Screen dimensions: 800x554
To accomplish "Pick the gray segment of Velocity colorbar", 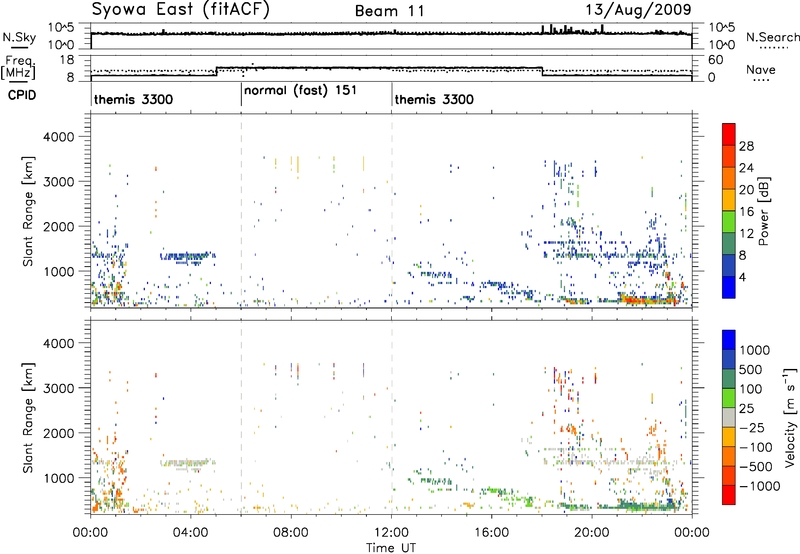I will pyautogui.click(x=729, y=418).
